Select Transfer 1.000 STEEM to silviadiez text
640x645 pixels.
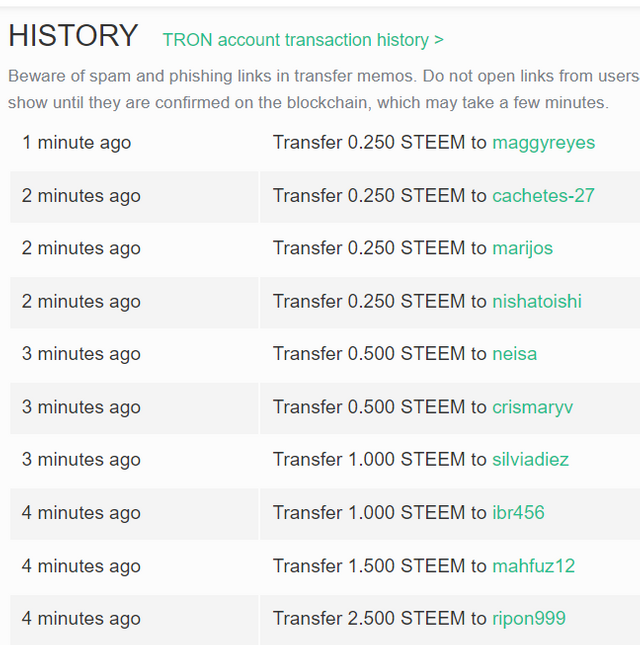[420, 459]
